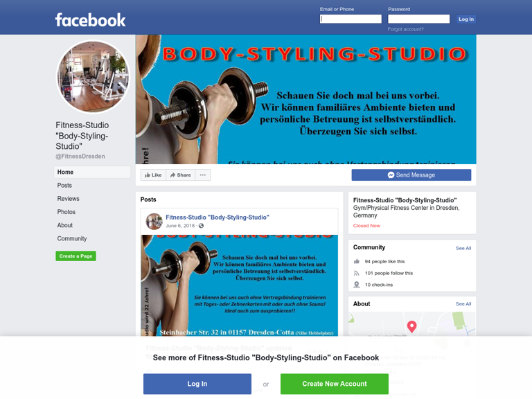The height and width of the screenshot is (399, 532).
Task: Click the page profile picture of gym
Action: 93,77
